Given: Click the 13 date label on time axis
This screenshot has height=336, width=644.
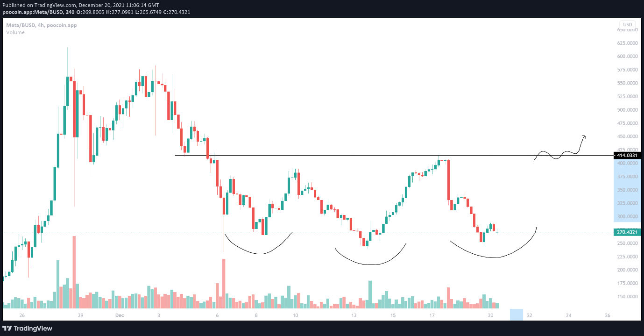Looking at the screenshot, I should pyautogui.click(x=354, y=315).
